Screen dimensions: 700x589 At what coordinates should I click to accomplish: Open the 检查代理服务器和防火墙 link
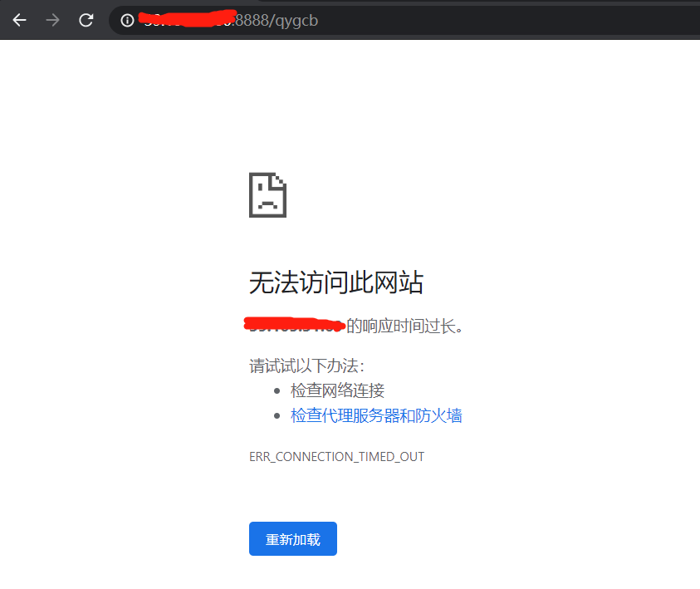click(x=376, y=415)
